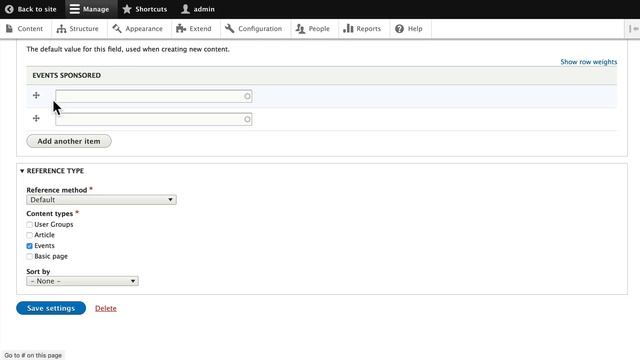Click the Appearance brush icon
This screenshot has width=640, height=360.
pyautogui.click(x=117, y=29)
